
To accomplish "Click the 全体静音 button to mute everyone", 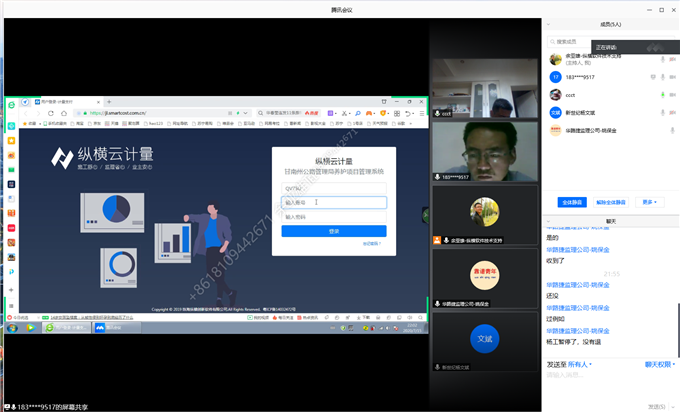I will (x=572, y=202).
